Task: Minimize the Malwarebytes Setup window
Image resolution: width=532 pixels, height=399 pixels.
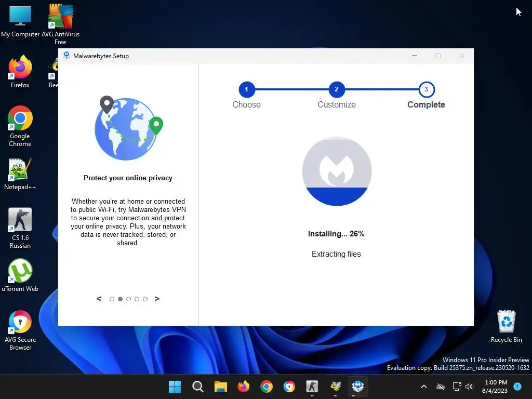Action: 414,56
